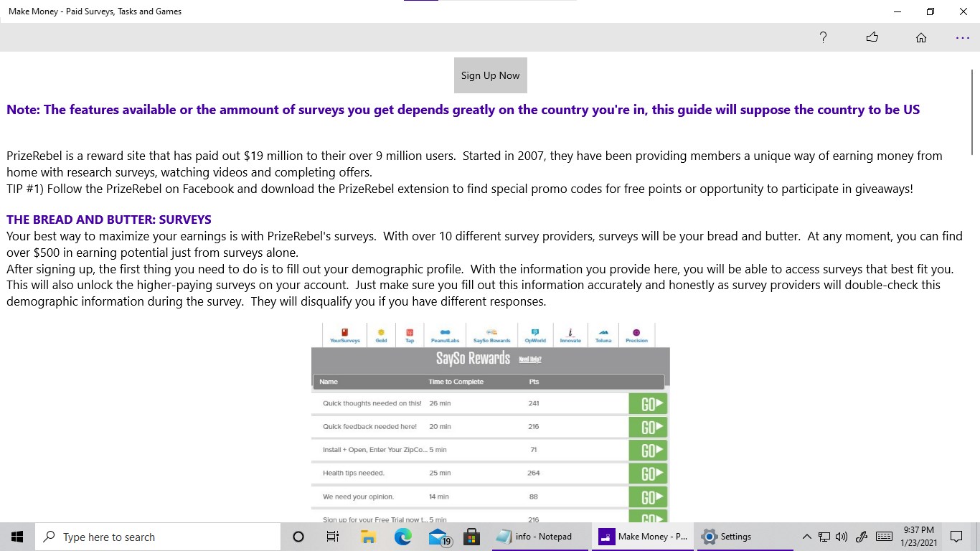
Task: Click the 'Your best way to maximize' paragraph
Action: coord(484,244)
